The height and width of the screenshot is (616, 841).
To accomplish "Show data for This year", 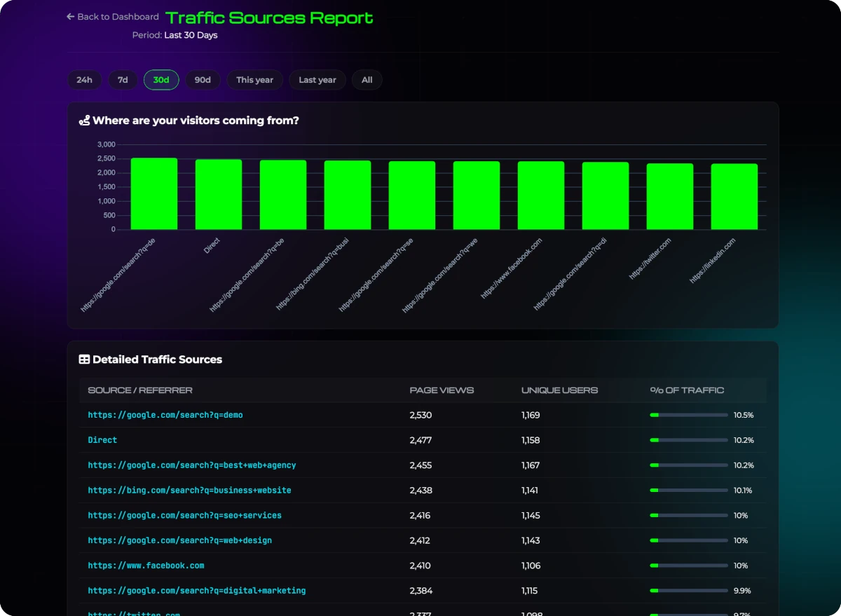I will pos(254,80).
